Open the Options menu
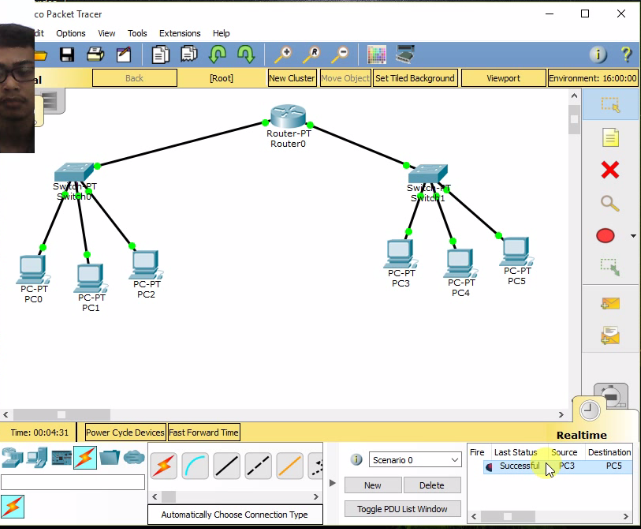 click(70, 33)
